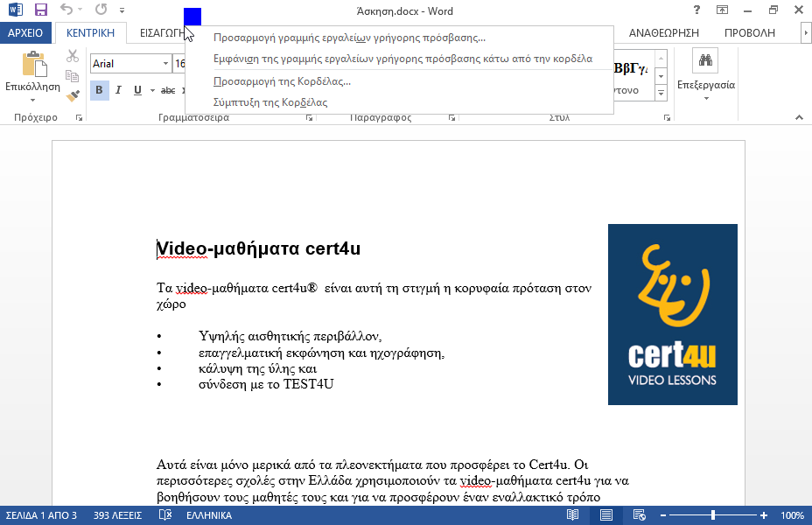Open the ΑΡΧΕΙΟ file tab
Screen dimensions: 812x525
tap(25, 32)
